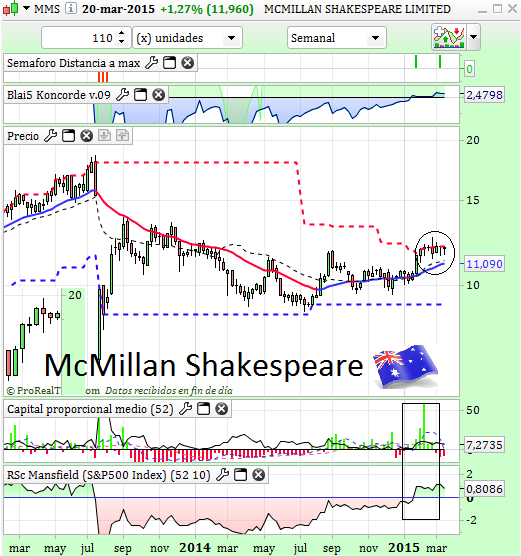Open settings wrench for Semaforo Distancia a max
The height and width of the screenshot is (556, 521).
point(152,63)
